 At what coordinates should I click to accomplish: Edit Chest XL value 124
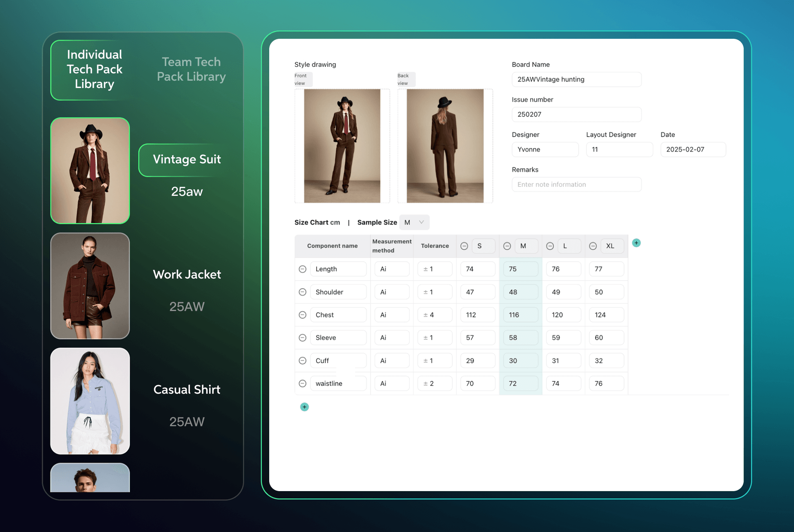tap(607, 315)
